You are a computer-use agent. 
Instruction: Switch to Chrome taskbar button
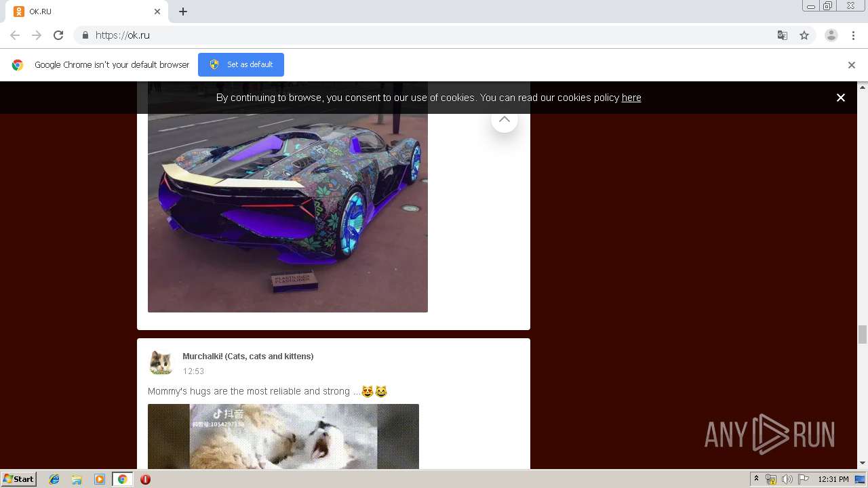pos(122,479)
